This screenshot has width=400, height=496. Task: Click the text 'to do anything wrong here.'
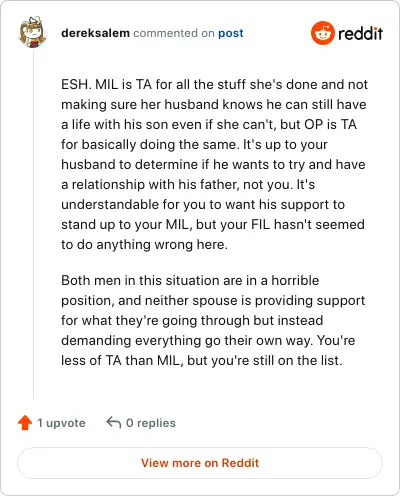click(x=144, y=244)
